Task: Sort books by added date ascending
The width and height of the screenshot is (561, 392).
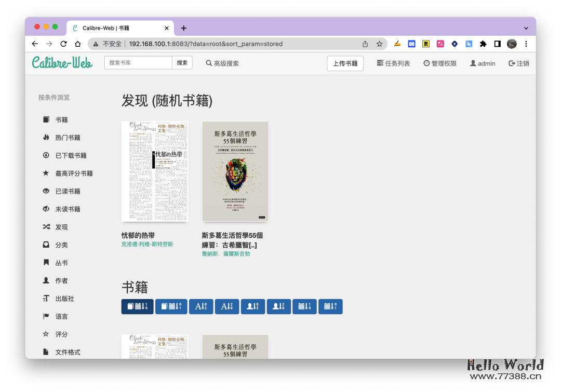Action: pos(137,306)
